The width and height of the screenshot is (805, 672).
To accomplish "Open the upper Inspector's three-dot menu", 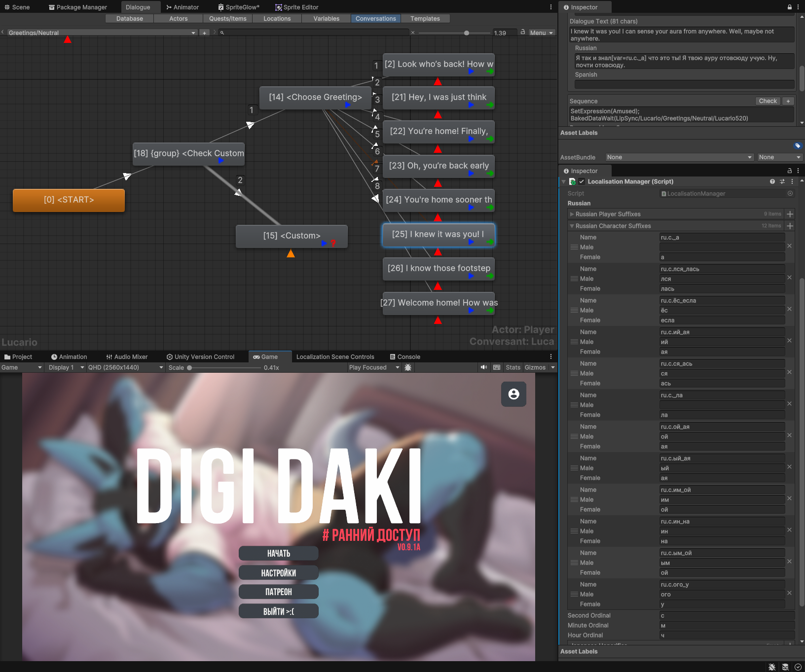I will click(798, 7).
